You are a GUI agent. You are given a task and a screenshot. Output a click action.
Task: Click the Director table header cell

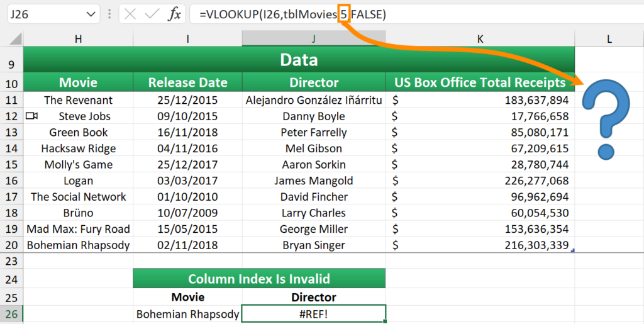(313, 82)
